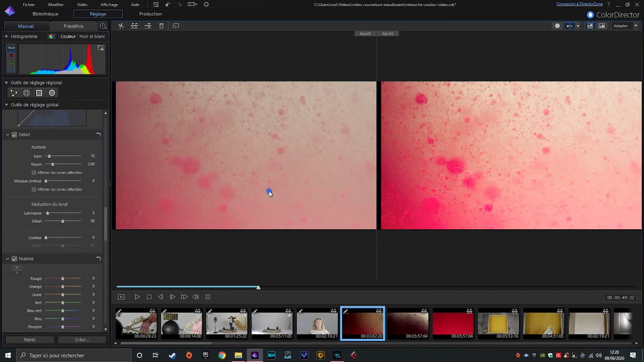Toggle the G green histogram channel
Image resolution: width=644 pixels, height=362 pixels.
tap(11, 63)
